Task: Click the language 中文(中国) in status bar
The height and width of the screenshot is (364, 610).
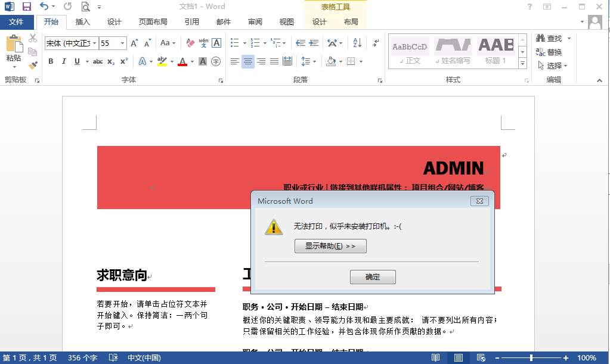Action: click(x=144, y=357)
